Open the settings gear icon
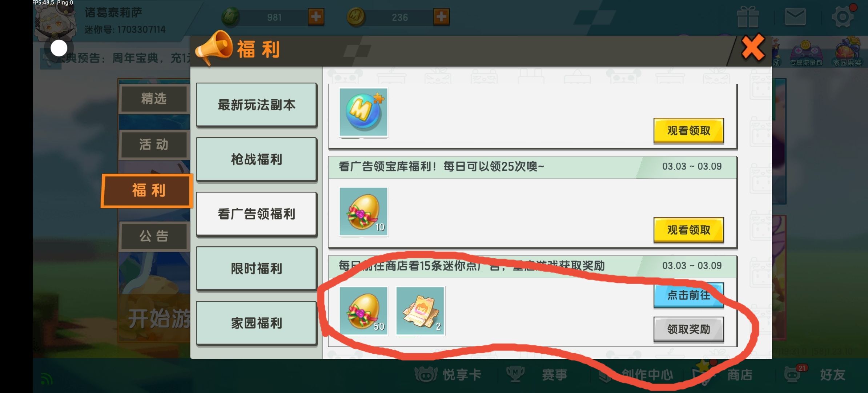Image resolution: width=868 pixels, height=393 pixels. click(x=843, y=17)
